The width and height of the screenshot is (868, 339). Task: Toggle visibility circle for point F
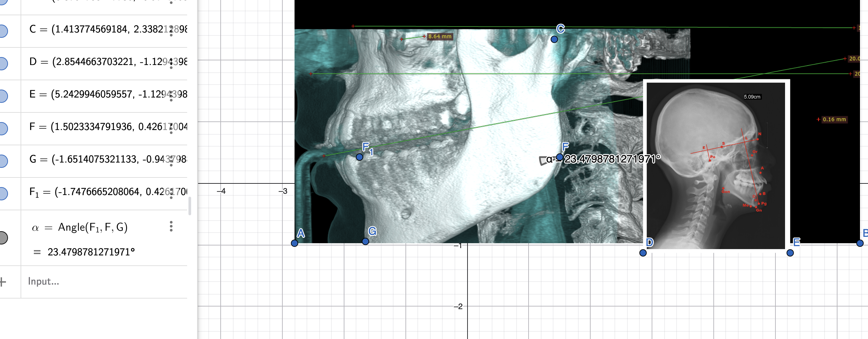3,128
